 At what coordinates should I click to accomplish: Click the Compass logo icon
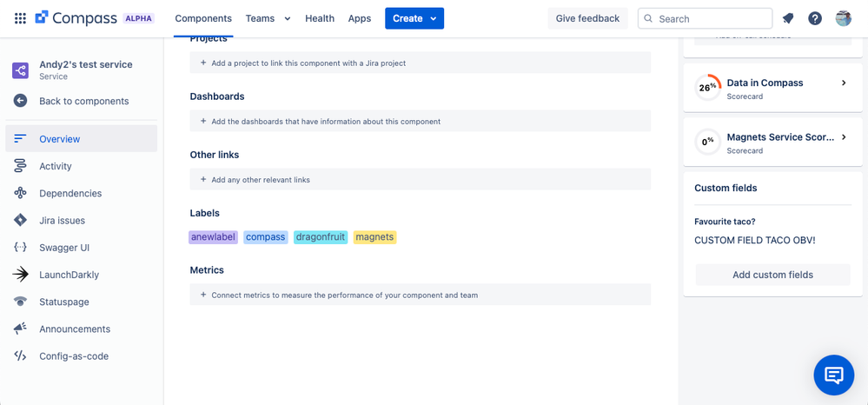pos(42,17)
